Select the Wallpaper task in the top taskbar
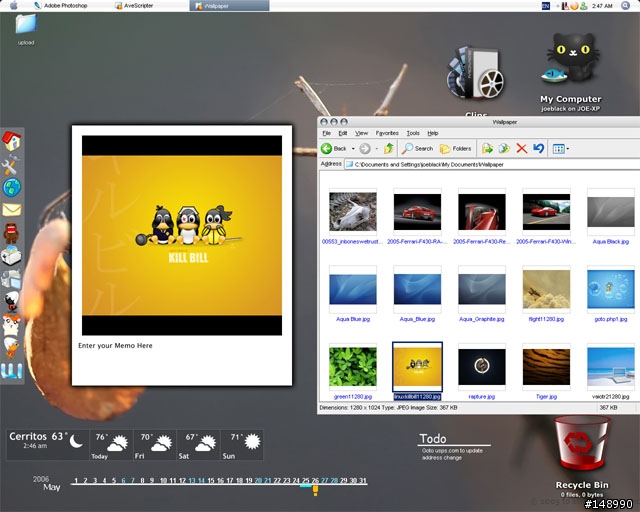The height and width of the screenshot is (512, 640). [x=229, y=6]
